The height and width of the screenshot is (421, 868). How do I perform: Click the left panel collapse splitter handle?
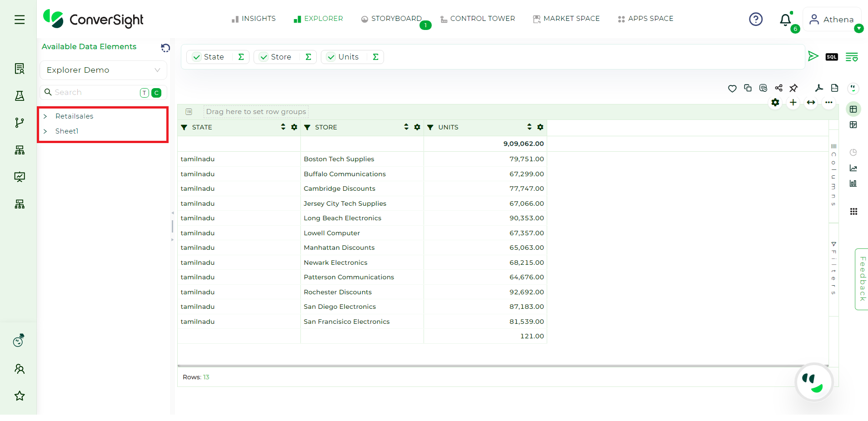[x=172, y=226]
